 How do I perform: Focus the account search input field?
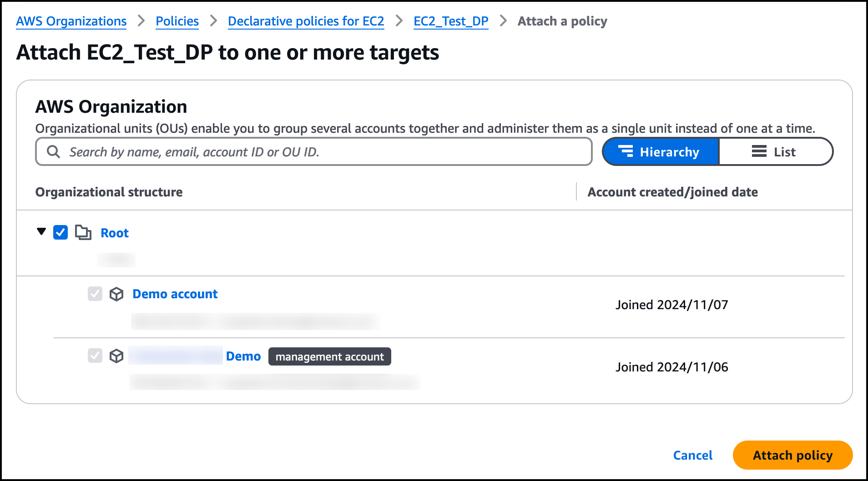click(x=318, y=152)
